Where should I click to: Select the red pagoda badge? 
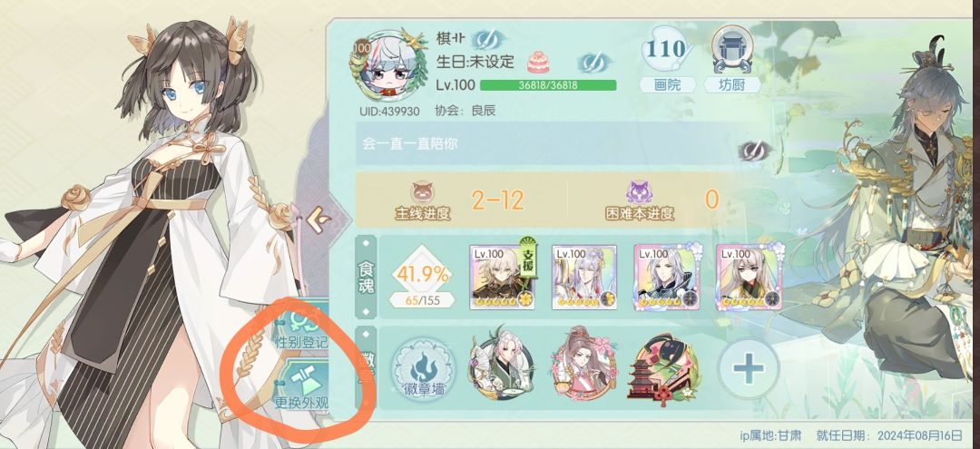[661, 368]
